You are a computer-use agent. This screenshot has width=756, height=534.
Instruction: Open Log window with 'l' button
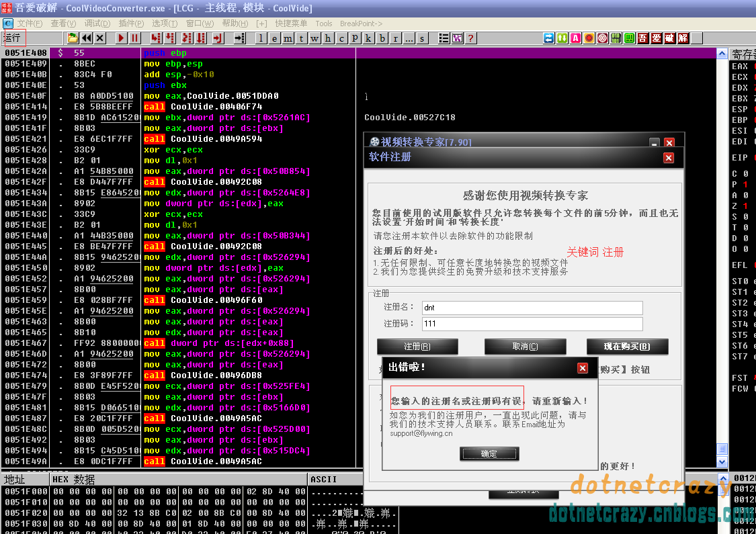(x=261, y=38)
